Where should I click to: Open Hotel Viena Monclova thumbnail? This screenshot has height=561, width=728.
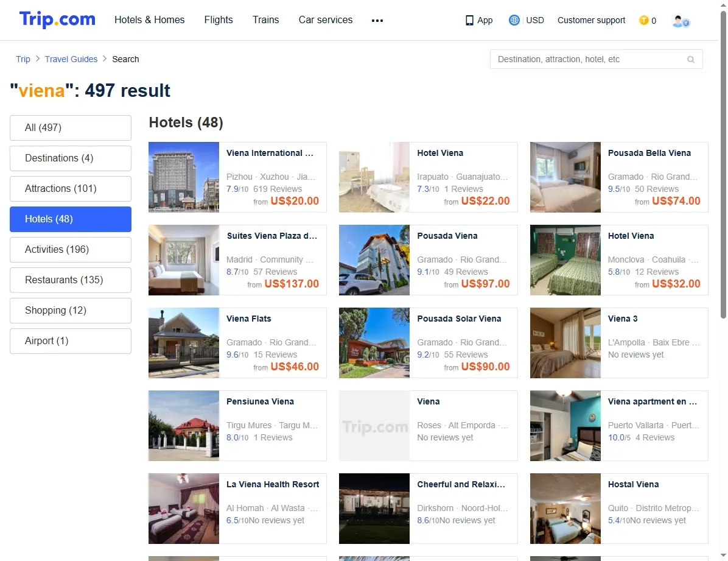(565, 260)
